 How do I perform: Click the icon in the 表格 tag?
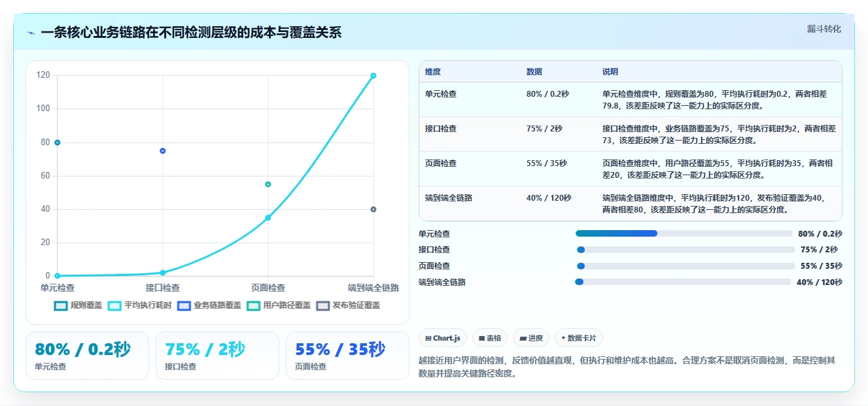click(481, 339)
